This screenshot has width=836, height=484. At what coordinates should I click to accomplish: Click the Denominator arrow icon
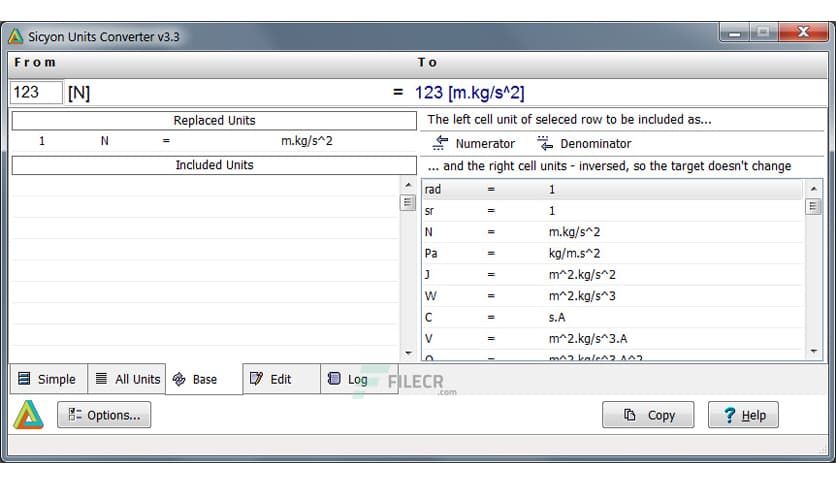tap(545, 143)
